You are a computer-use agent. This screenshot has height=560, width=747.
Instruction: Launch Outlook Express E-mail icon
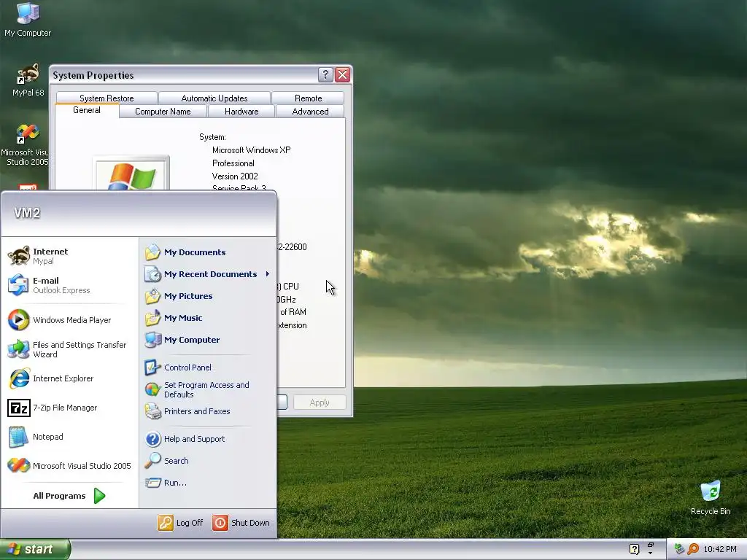point(18,285)
